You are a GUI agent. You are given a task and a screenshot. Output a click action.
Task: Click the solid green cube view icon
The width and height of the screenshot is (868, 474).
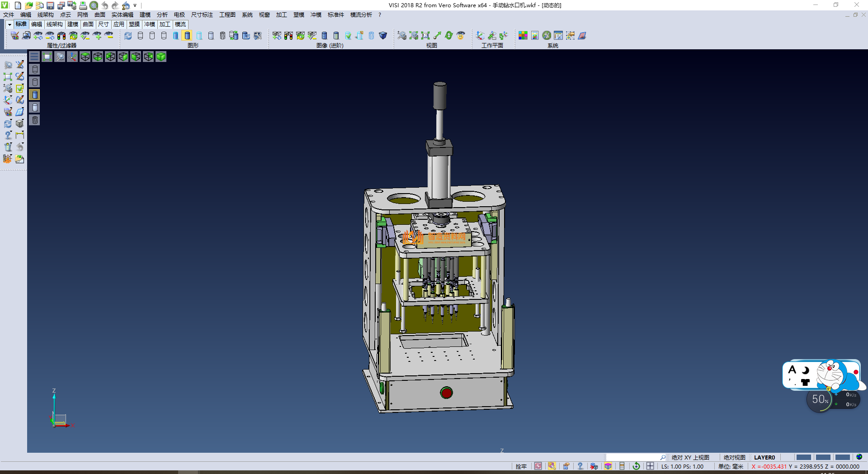tap(161, 57)
